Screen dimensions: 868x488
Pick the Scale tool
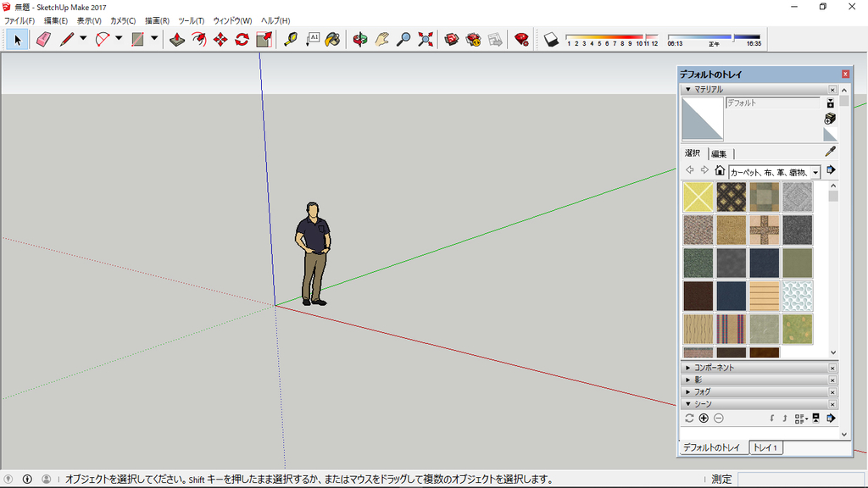click(x=264, y=40)
